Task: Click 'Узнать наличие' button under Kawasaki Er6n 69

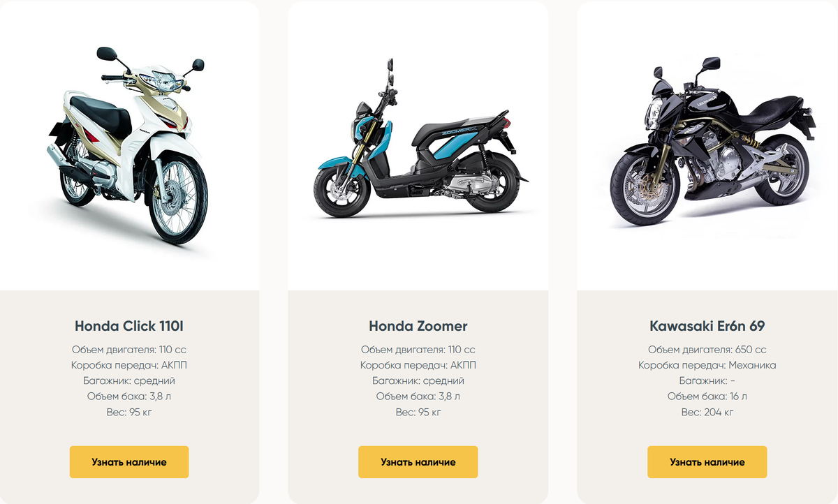Action: (707, 462)
